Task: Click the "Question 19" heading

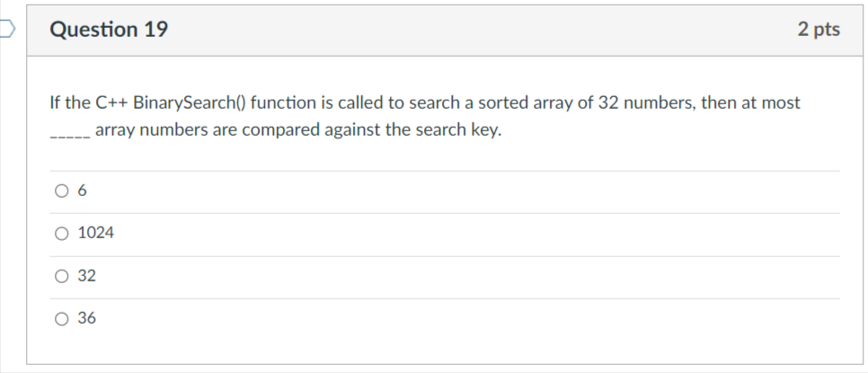Action: point(109,30)
